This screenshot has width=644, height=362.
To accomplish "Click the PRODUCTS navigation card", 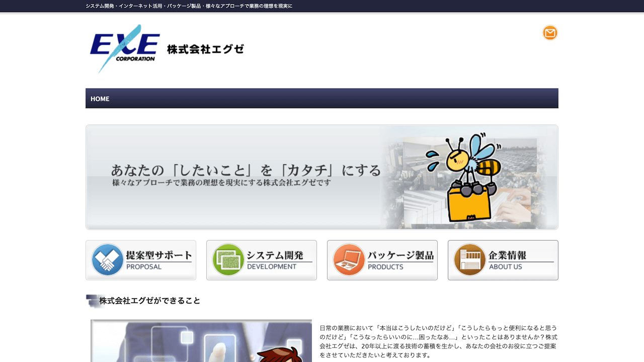I will (x=382, y=260).
